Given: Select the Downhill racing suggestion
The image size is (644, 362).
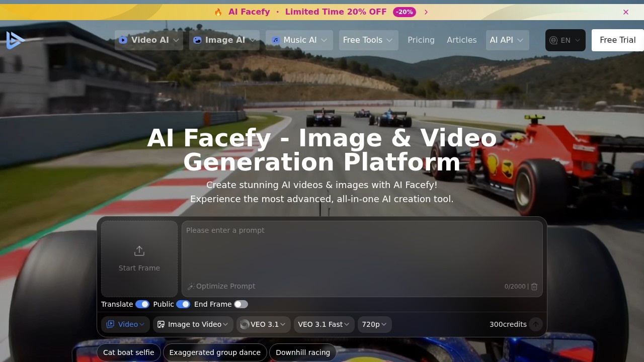Looking at the screenshot, I should [303, 352].
